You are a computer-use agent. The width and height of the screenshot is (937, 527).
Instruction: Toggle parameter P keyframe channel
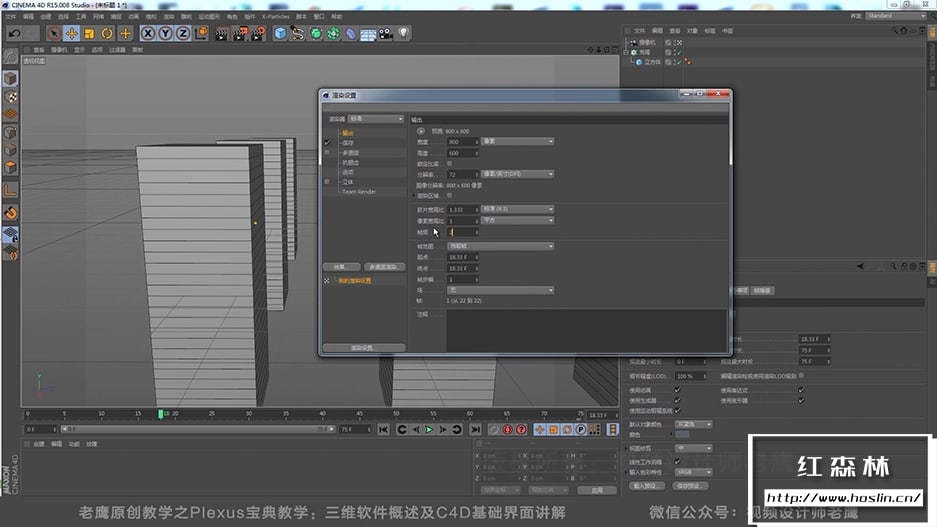point(581,430)
